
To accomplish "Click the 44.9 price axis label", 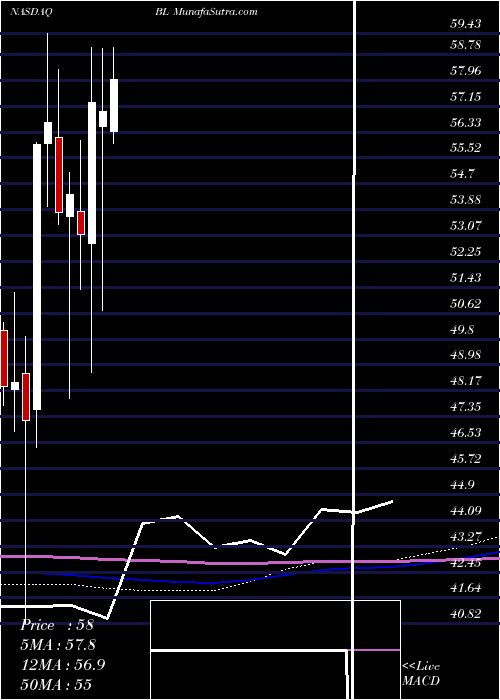I will point(462,484).
